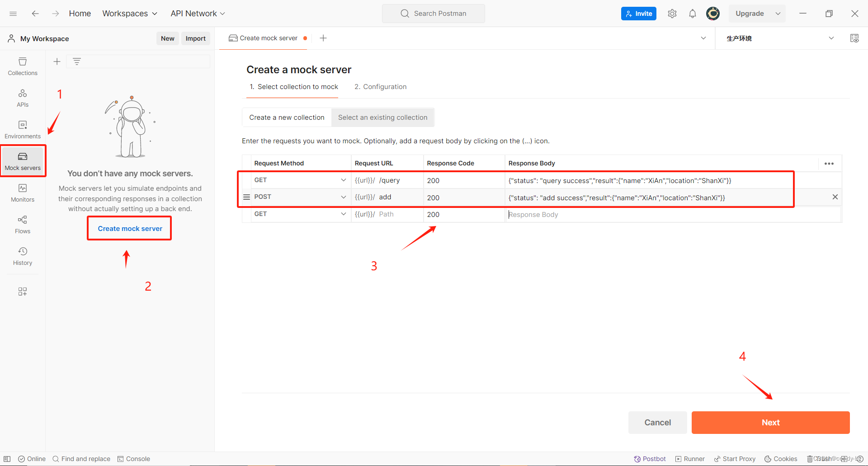Open the user avatar menu
The width and height of the screenshot is (868, 466).
click(713, 14)
